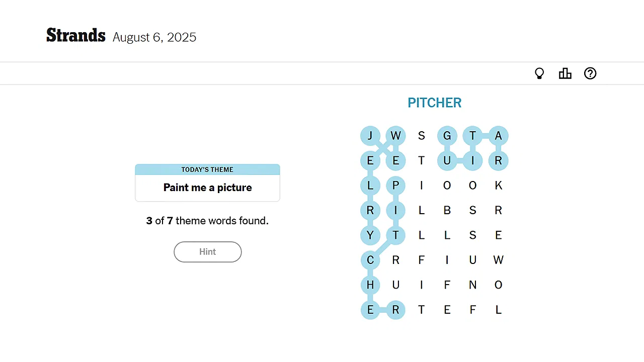Click the highlighted letter P tile
The height and width of the screenshot is (362, 644).
395,186
